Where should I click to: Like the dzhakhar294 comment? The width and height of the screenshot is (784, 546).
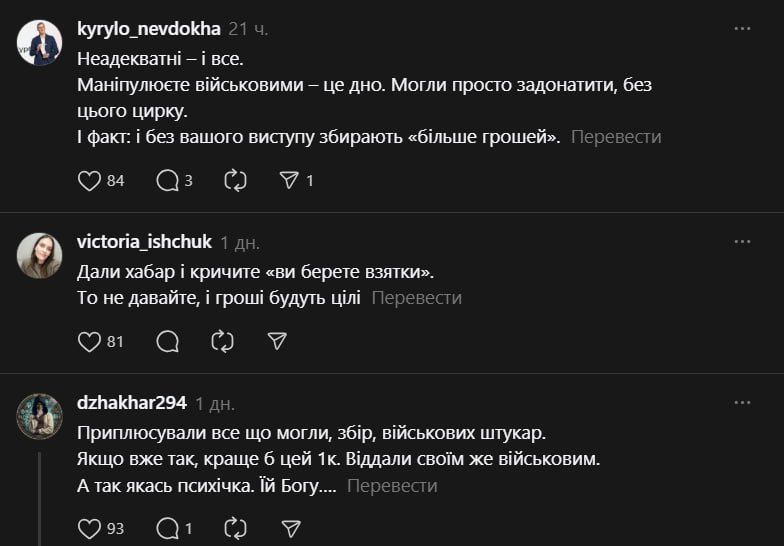[90, 528]
